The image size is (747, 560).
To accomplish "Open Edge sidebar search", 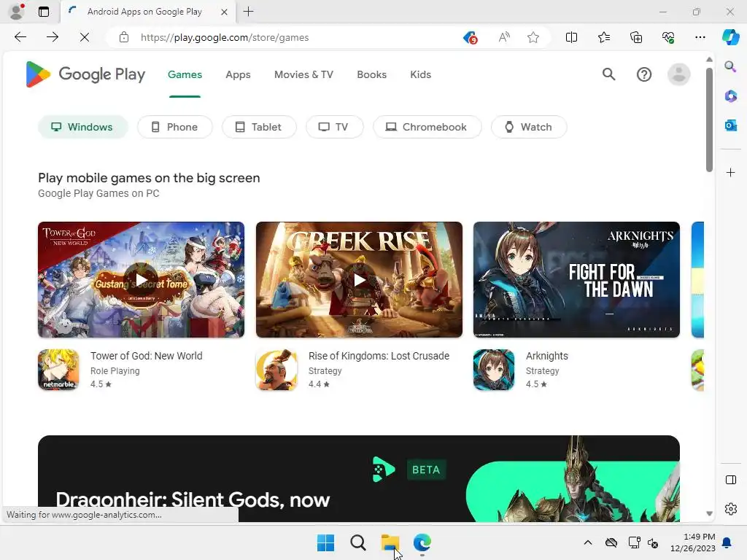I will (x=730, y=66).
